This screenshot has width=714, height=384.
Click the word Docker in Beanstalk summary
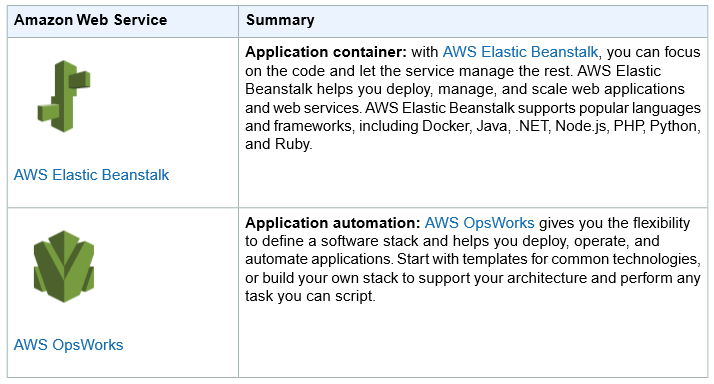pos(446,126)
